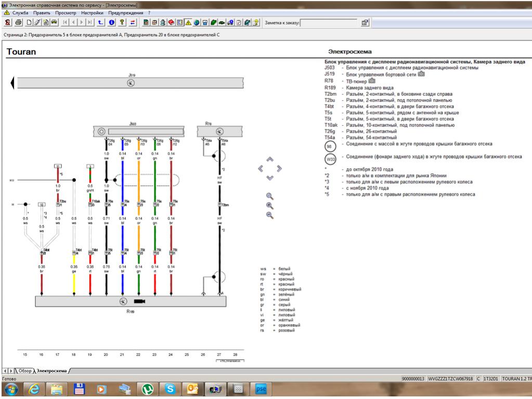Click the red-blue swap arrows icon
This screenshot has height=399, width=532.
click(133, 22)
